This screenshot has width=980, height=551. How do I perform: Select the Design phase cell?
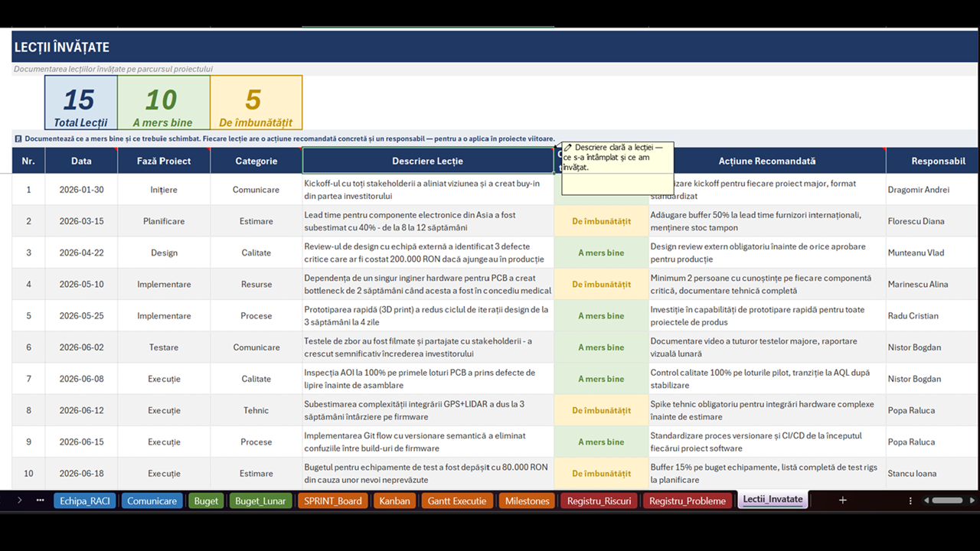[164, 253]
